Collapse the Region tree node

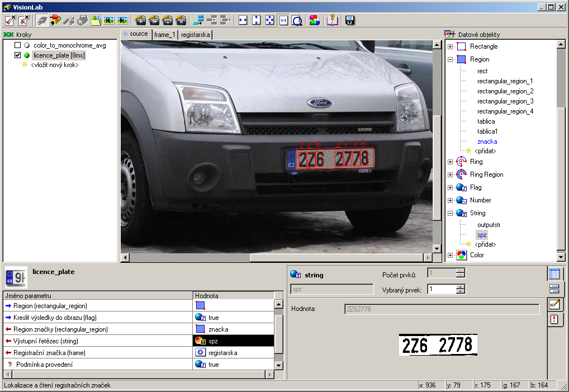(450, 59)
